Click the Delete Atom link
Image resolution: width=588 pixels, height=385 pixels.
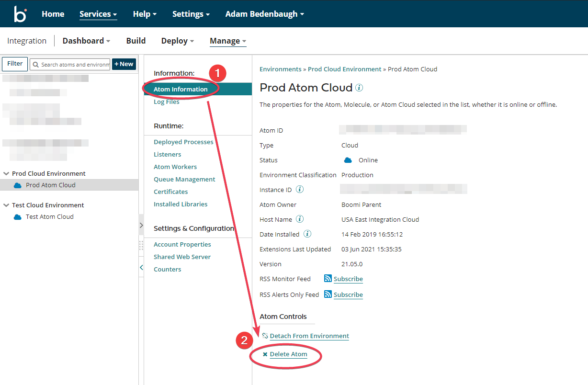point(288,354)
